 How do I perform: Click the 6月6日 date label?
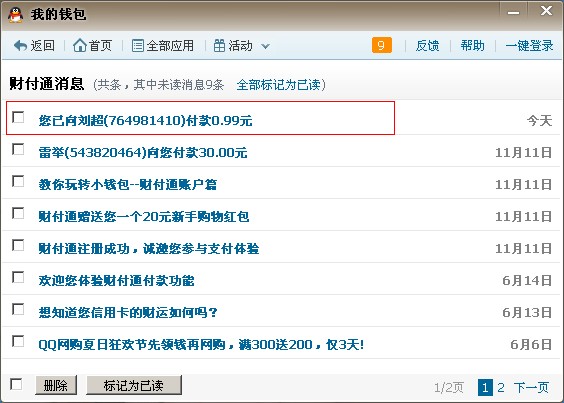pos(531,345)
